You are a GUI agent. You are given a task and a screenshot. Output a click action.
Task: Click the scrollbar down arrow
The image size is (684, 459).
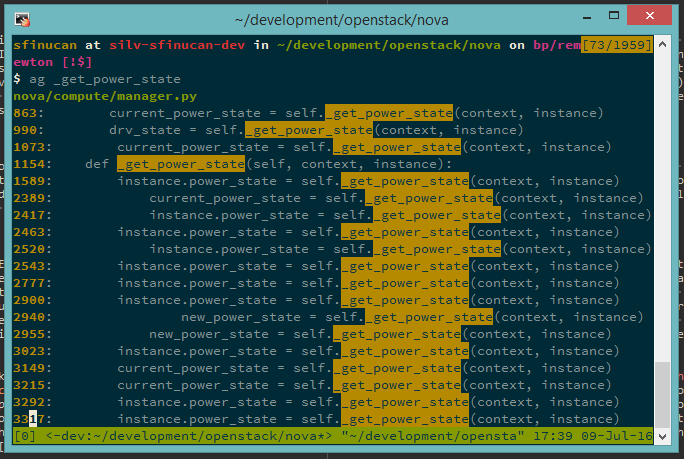tap(662, 436)
